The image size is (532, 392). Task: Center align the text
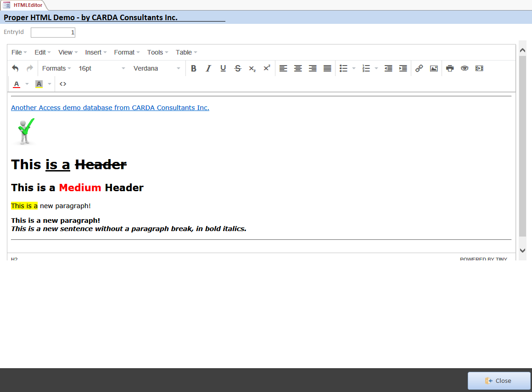[298, 68]
